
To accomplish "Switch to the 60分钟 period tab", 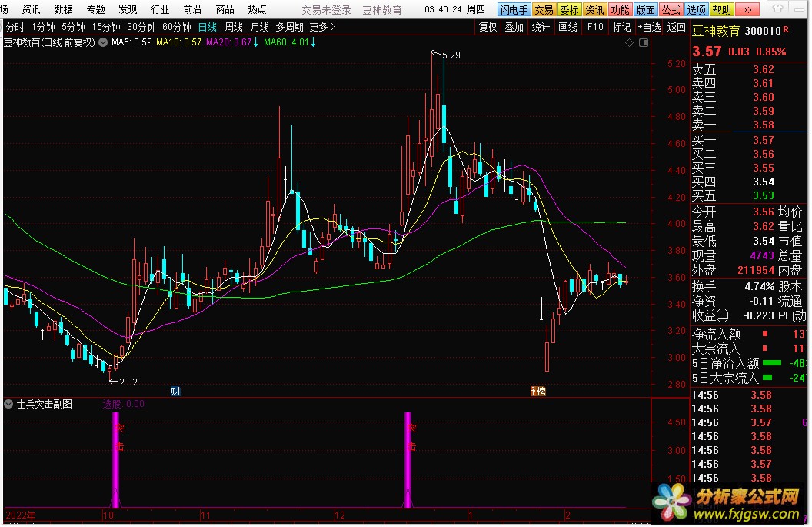I will pyautogui.click(x=177, y=27).
